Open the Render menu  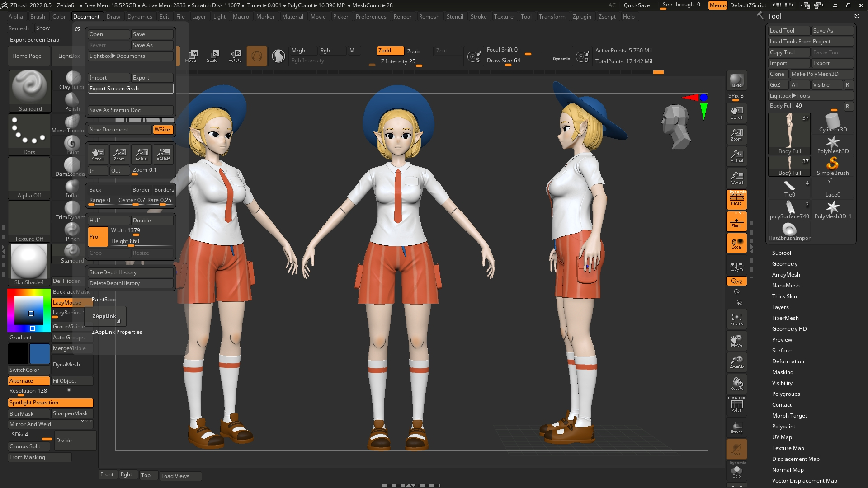[402, 17]
